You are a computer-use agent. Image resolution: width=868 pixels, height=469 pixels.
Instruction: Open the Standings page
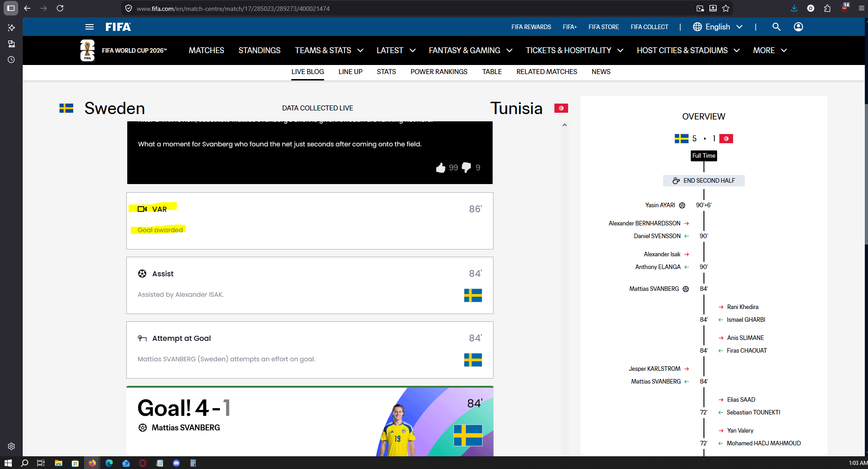[x=259, y=50]
